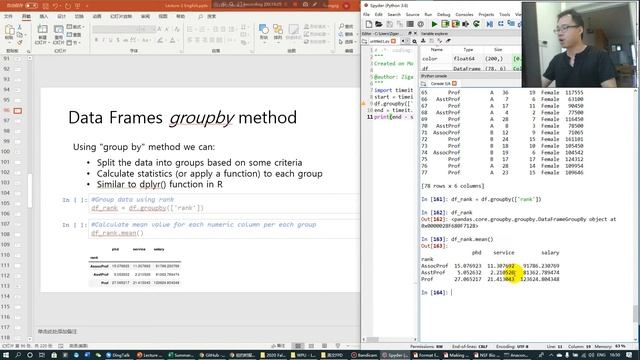Sort Variable explorer by Name header

pyautogui.click(x=437, y=49)
